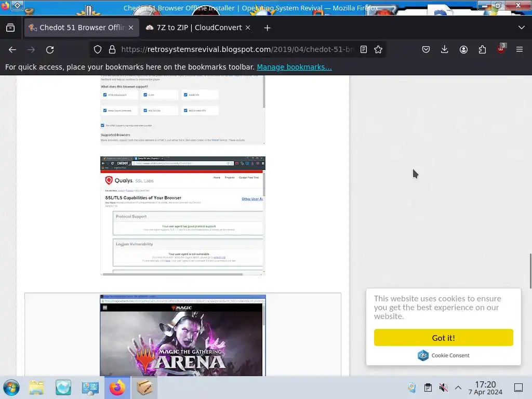The width and height of the screenshot is (532, 399).
Task: Accept cookies with Got it! button
Action: (x=444, y=338)
